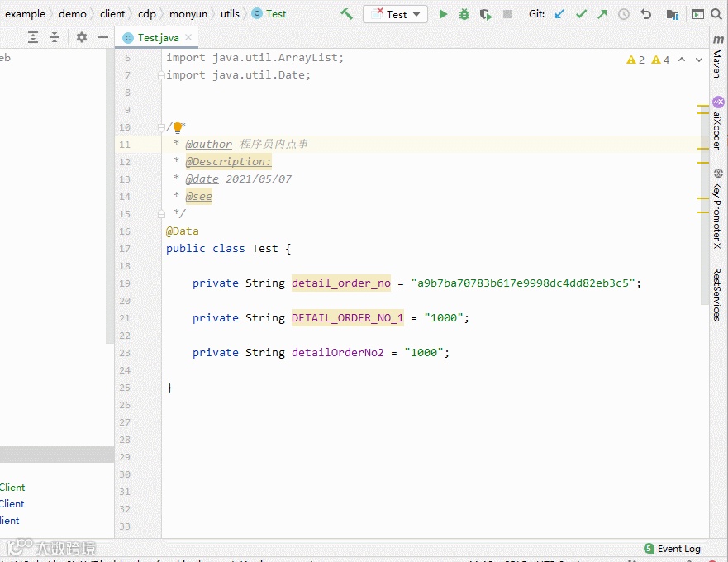Screen dimensions: 728x562
Task: Commit changes with the Git checkmark icon
Action: coord(581,14)
